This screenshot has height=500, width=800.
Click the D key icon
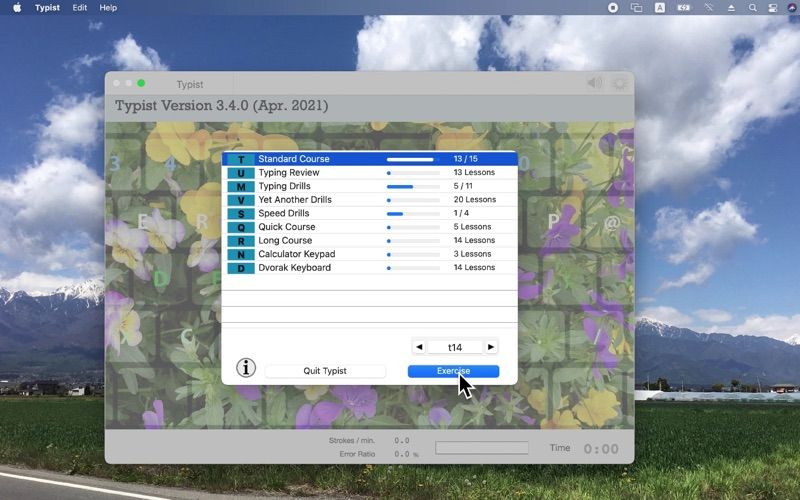(x=241, y=268)
